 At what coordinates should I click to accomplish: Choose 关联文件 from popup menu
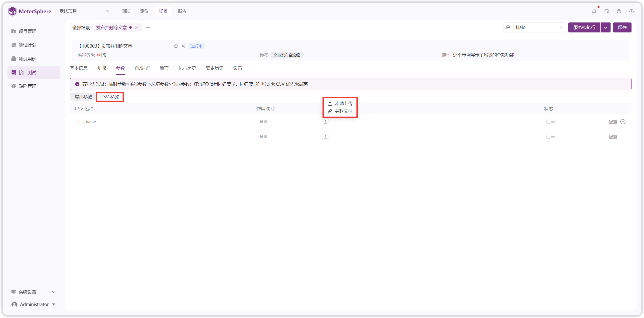click(340, 111)
